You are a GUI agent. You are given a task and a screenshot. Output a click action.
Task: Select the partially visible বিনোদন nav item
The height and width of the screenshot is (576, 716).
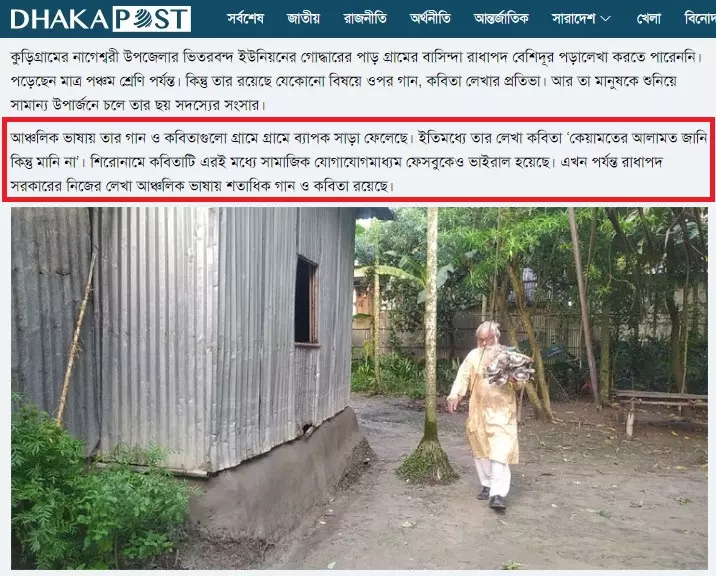(x=700, y=18)
